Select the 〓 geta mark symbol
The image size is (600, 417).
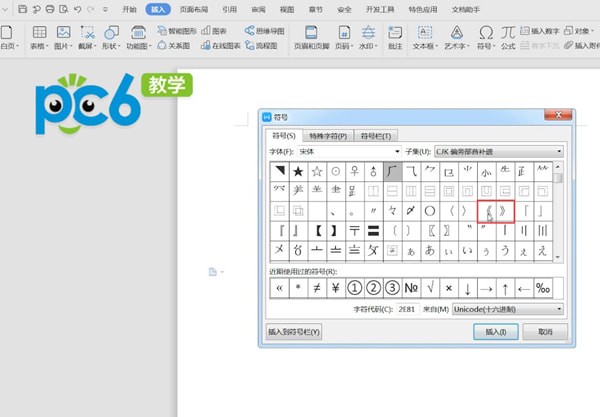tap(373, 231)
